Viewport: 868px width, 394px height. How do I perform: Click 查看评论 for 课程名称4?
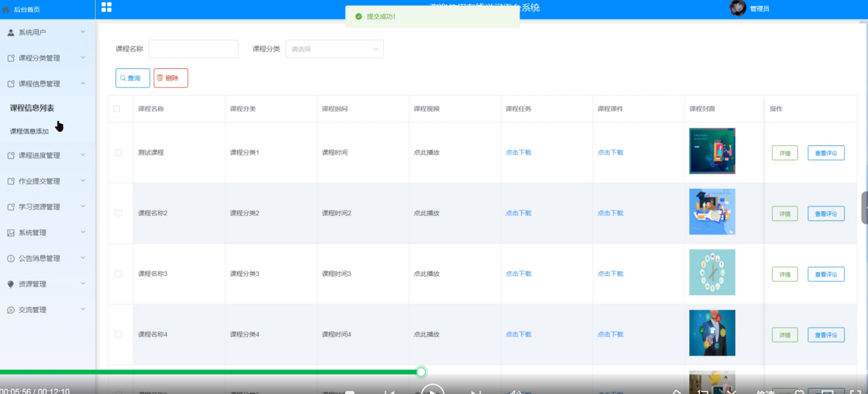[x=826, y=334]
